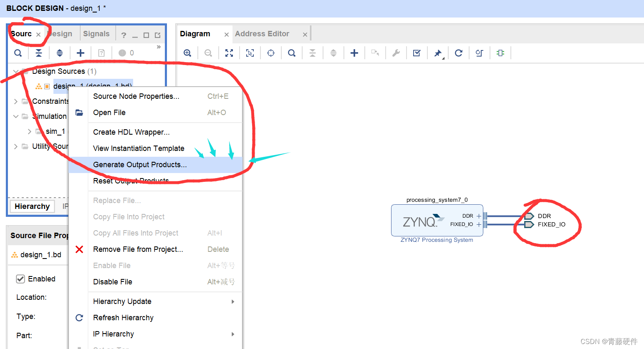Open source file info icon
Screen dimensions: 644x349
coord(101,53)
